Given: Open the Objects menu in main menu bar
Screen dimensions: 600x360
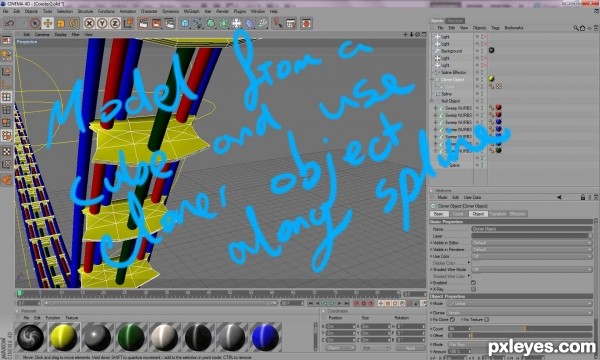Looking at the screenshot, I should pos(31,11).
